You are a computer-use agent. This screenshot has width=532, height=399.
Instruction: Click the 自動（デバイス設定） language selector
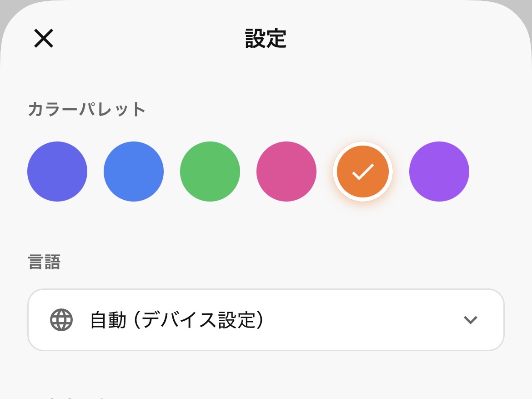[266, 320]
